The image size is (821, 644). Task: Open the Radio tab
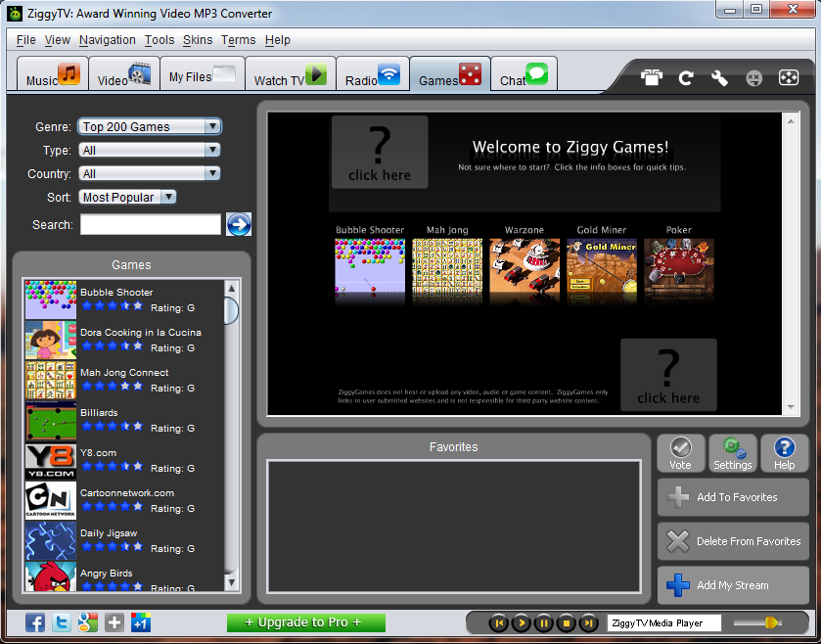click(373, 74)
